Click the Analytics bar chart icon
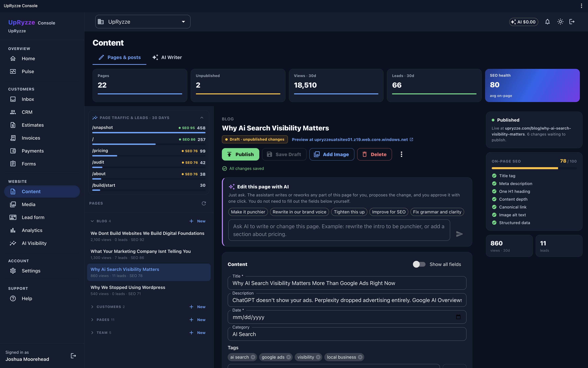Image resolution: width=588 pixels, height=368 pixels. click(13, 230)
